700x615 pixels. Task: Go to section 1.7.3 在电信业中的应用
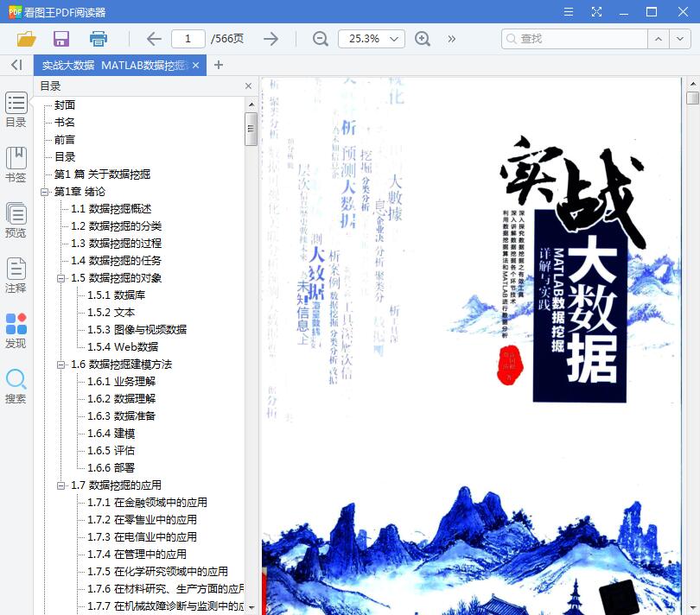tap(142, 537)
